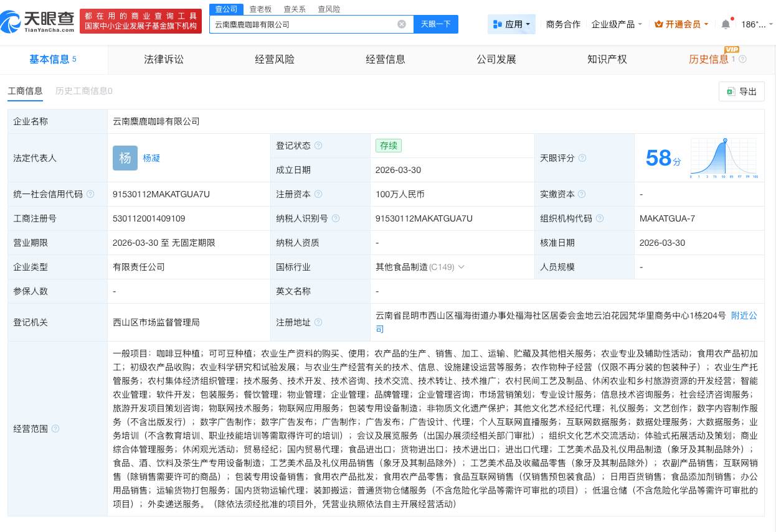The height and width of the screenshot is (532, 776).
Task: Click the help icon next to 经营范围
Action: click(x=55, y=429)
